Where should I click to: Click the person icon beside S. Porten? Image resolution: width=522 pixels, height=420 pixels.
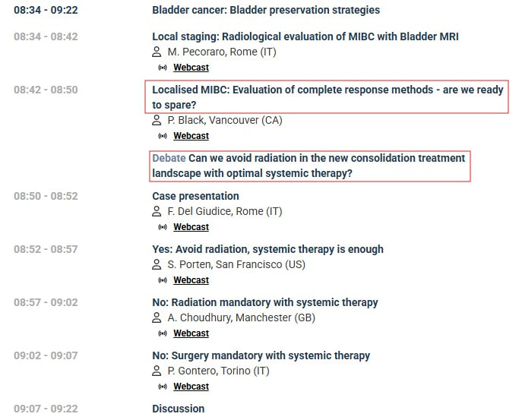[157, 264]
